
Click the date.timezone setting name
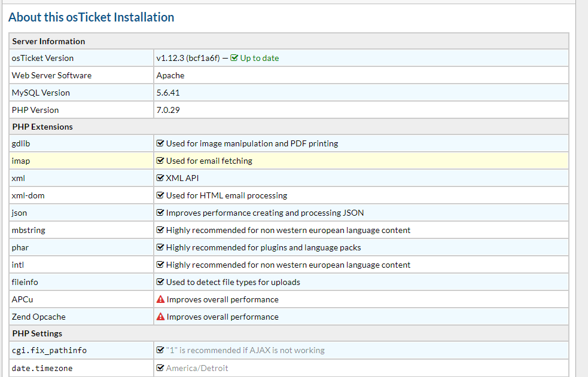42,368
